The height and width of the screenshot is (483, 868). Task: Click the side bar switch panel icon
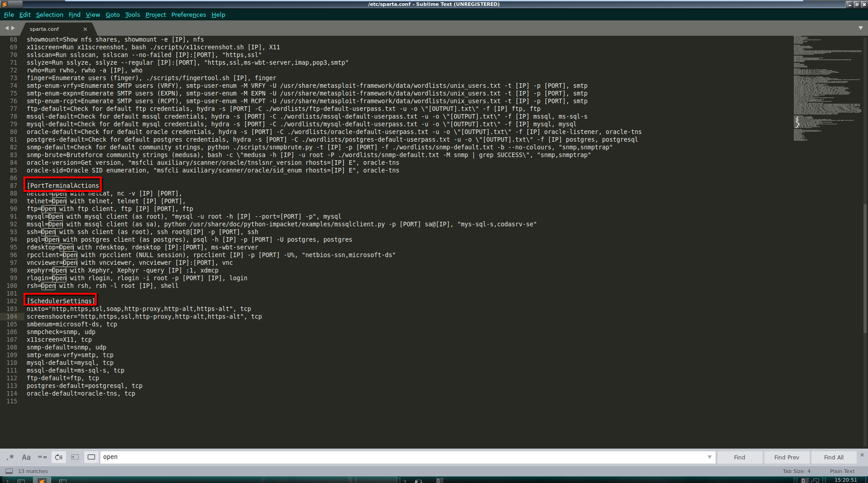[9, 471]
